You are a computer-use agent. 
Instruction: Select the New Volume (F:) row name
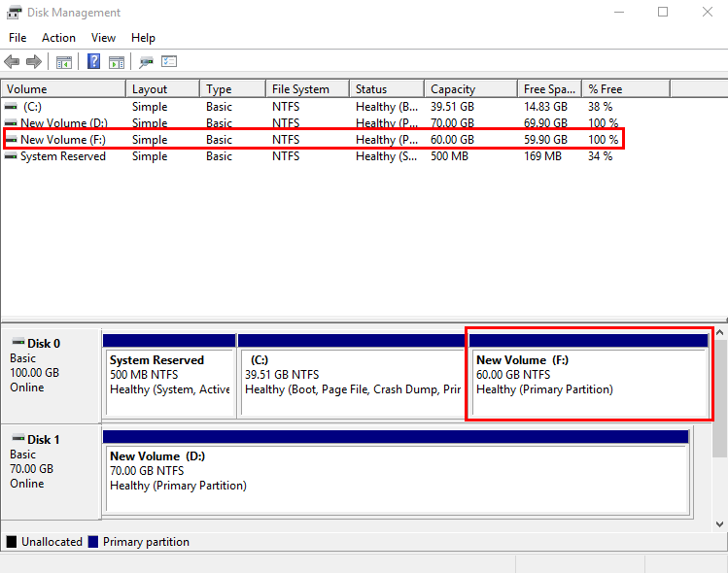coord(63,140)
